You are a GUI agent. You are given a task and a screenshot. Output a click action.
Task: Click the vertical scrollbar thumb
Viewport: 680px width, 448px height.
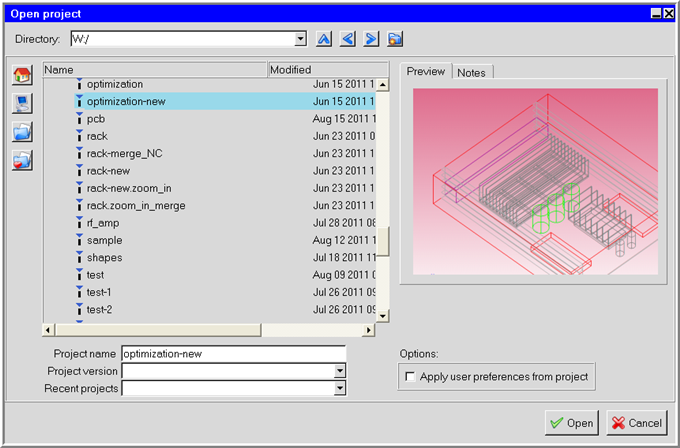[x=382, y=242]
